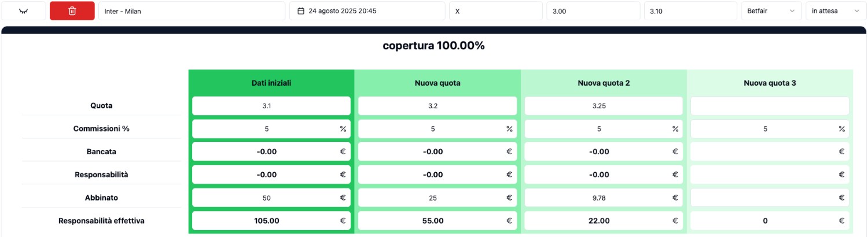This screenshot has width=868, height=237.
Task: Click the Bancata field under Nuova quota
Action: tap(437, 152)
